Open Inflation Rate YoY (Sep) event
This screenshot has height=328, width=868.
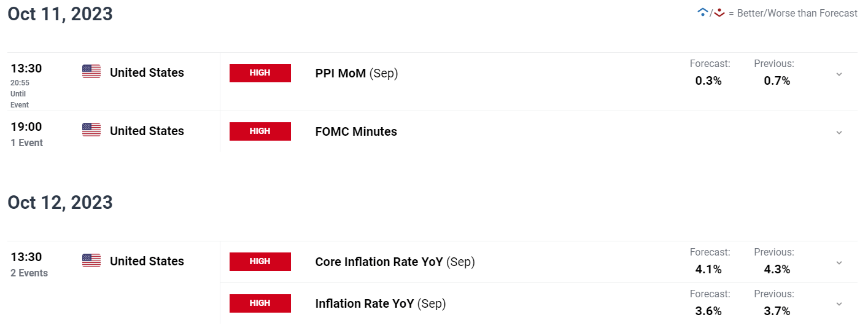pyautogui.click(x=381, y=303)
